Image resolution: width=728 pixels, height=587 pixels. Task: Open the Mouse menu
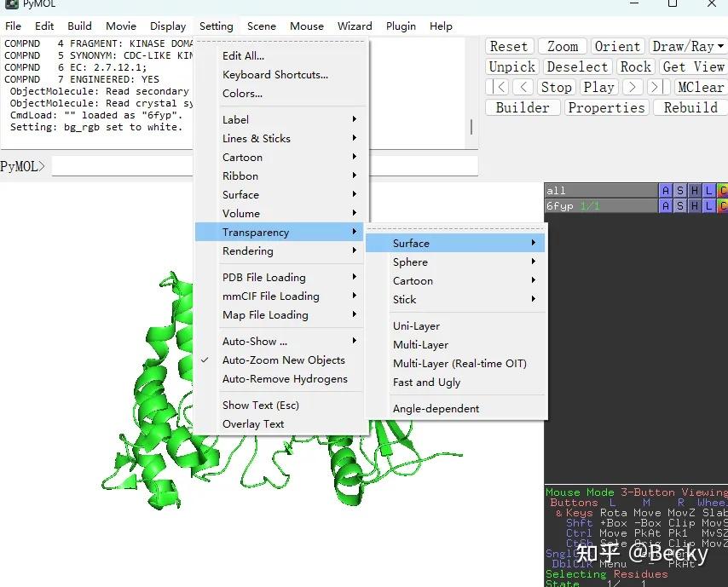[306, 26]
